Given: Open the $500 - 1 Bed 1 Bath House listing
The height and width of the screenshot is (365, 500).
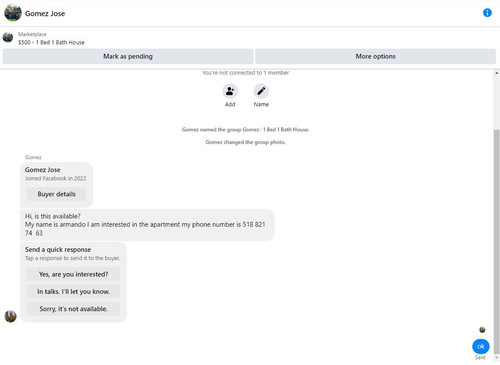Looking at the screenshot, I should [x=51, y=42].
